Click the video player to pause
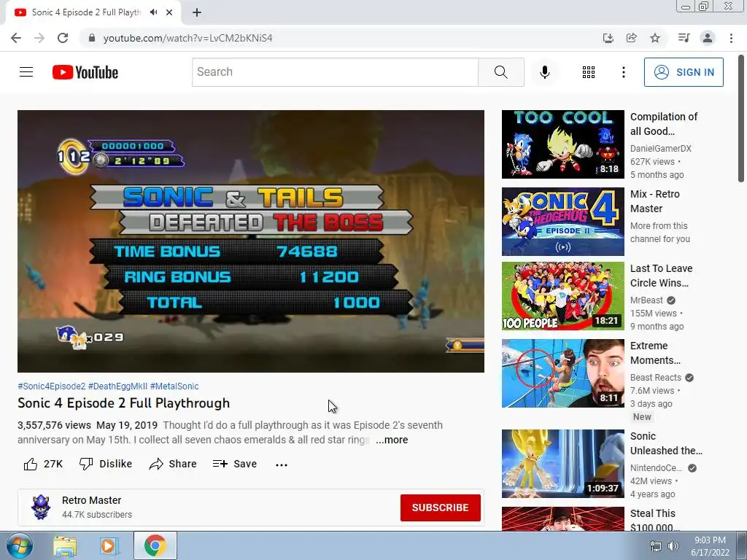 coord(251,241)
